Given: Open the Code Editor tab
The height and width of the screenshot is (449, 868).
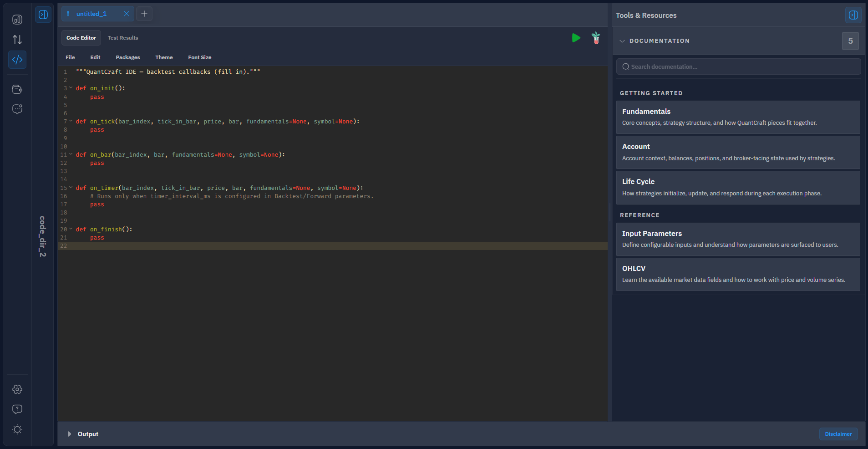Looking at the screenshot, I should 81,38.
